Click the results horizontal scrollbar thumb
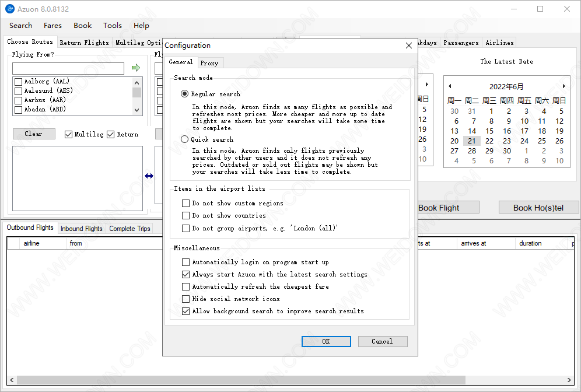581x392 pixels. (x=242, y=380)
